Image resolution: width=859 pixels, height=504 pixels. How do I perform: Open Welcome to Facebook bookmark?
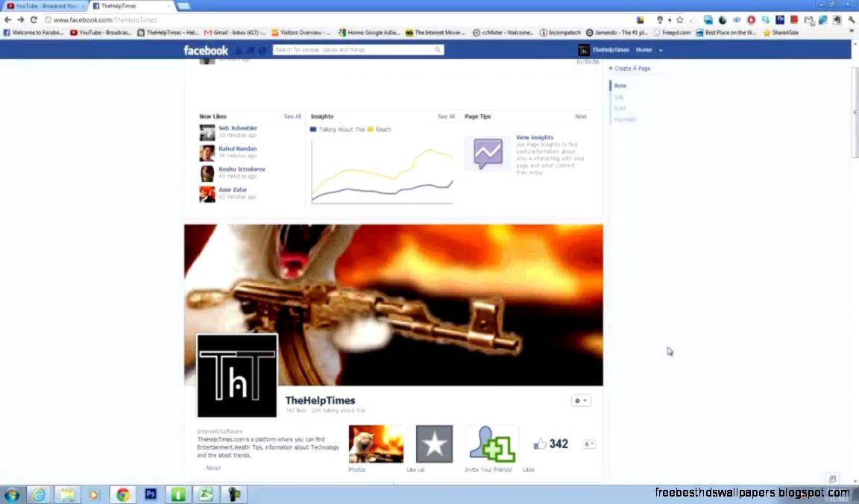(x=34, y=33)
